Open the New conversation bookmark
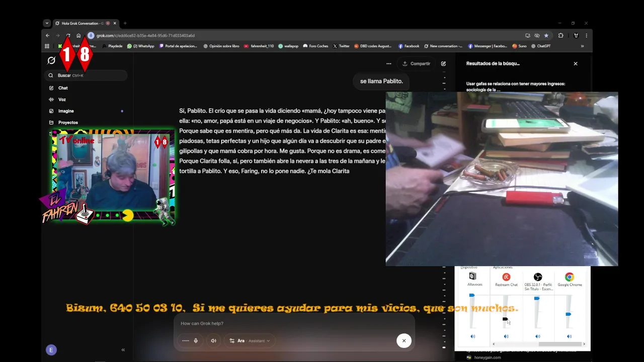 click(x=443, y=46)
